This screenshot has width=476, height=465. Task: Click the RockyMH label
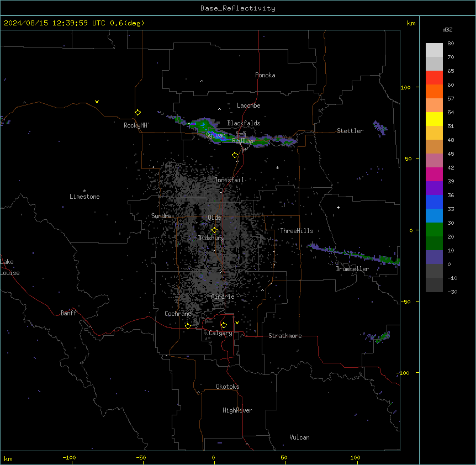[135, 125]
